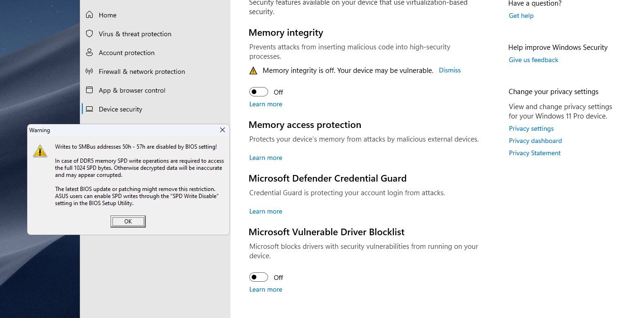Open Learn more under Memory access protection
This screenshot has width=644, height=318.
click(266, 158)
